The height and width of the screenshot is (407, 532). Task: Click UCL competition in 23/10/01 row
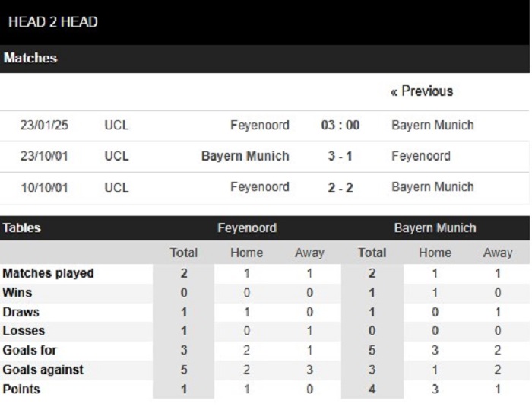point(117,156)
